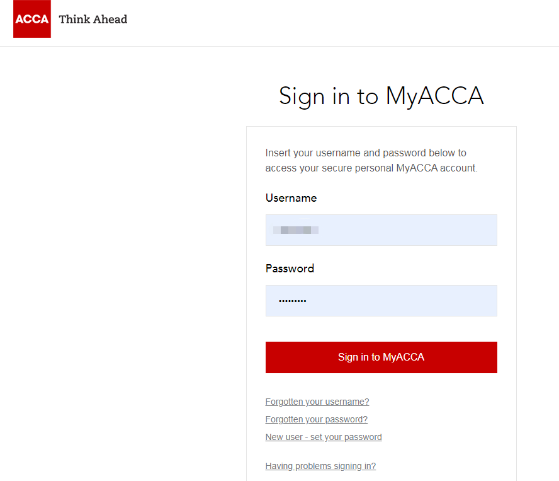
Task: Open Having problems signing in link
Action: 320,466
